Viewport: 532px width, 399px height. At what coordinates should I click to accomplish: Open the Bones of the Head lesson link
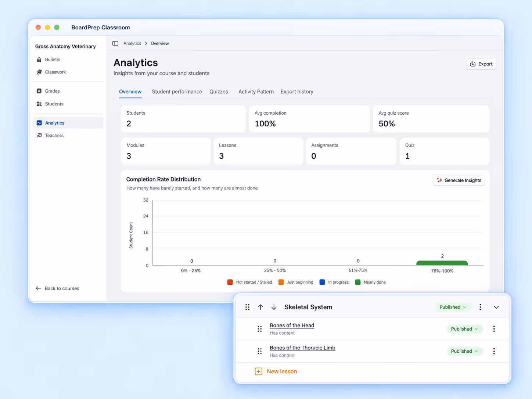tap(292, 326)
